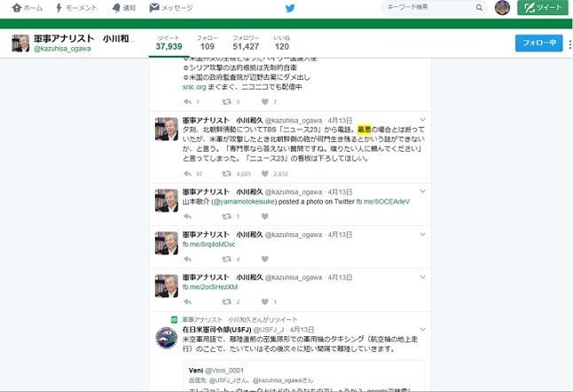Click the USFJ avatar image
Viewport: 573px width, 392px height.
166,338
